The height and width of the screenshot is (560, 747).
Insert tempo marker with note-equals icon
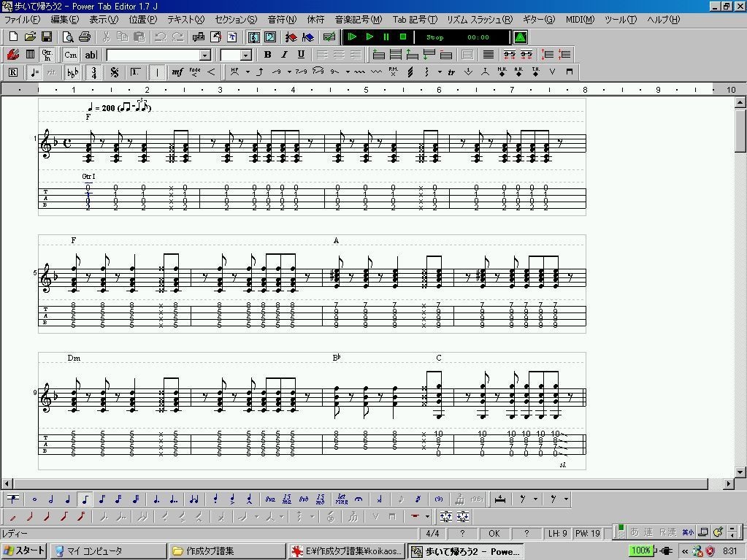pyautogui.click(x=34, y=72)
